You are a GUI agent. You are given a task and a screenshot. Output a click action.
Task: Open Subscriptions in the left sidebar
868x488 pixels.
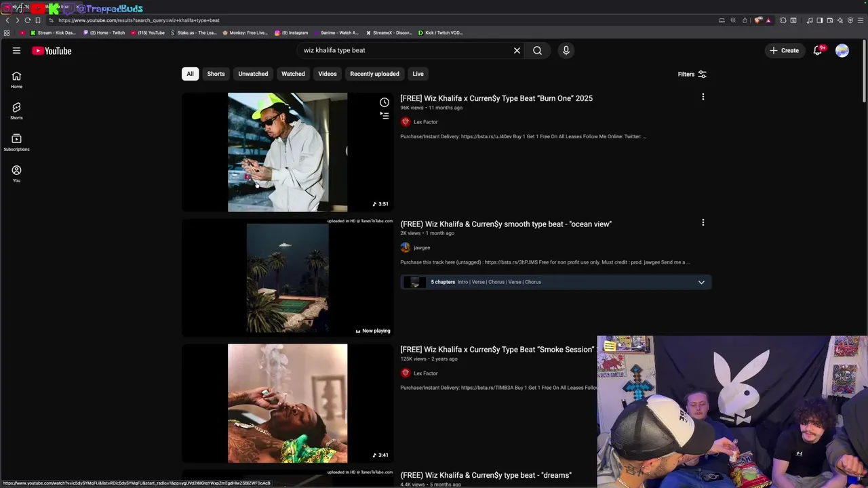[x=16, y=142]
